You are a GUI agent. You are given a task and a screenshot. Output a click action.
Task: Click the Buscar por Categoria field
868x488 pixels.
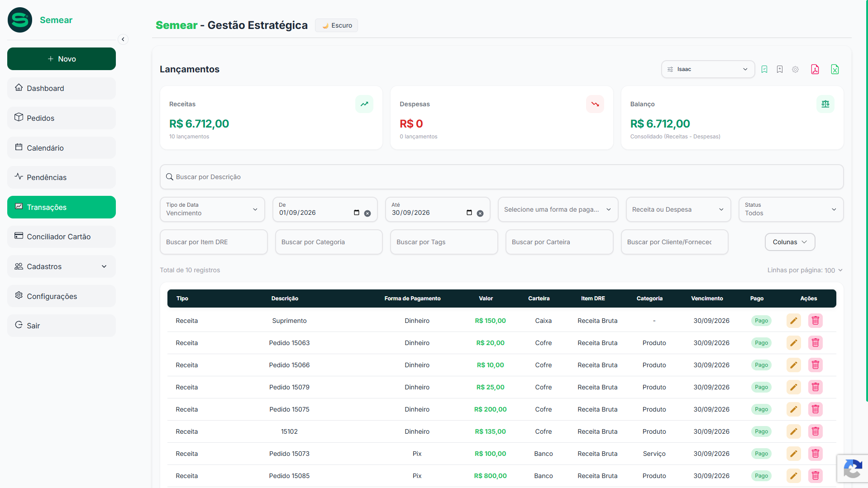[329, 242]
